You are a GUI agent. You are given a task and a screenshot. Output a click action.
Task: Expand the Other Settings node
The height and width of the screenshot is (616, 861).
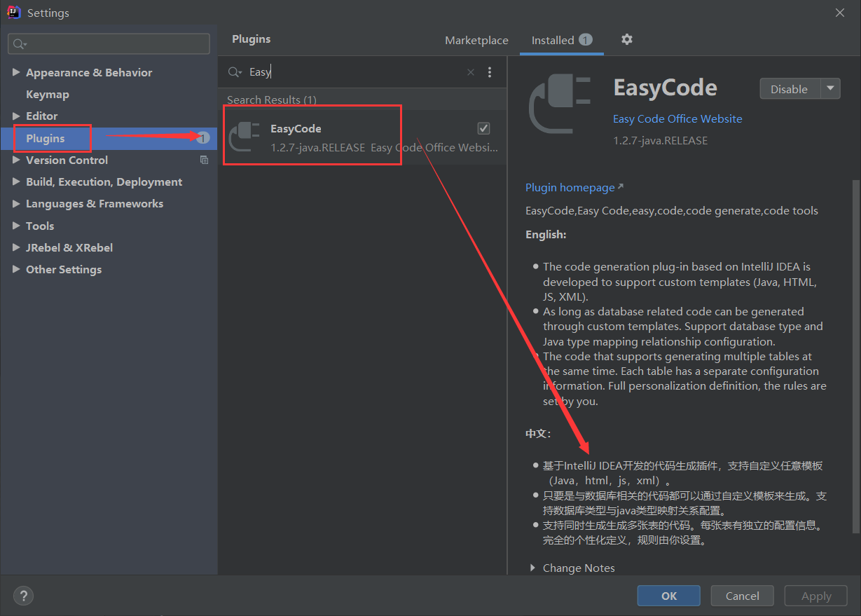(16, 269)
